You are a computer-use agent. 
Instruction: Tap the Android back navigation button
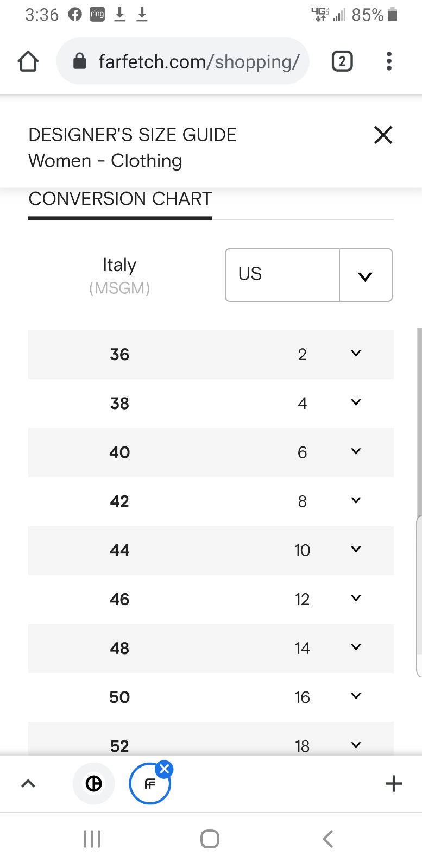(327, 839)
